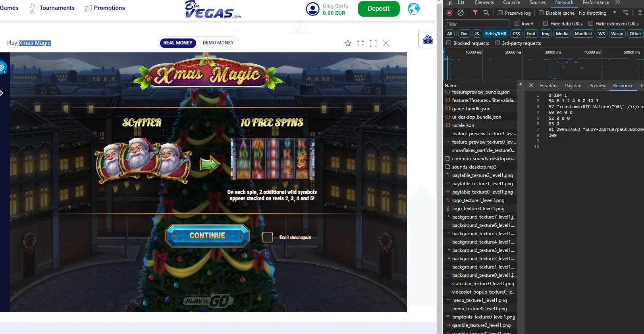The width and height of the screenshot is (644, 334).
Task: Switch to the Performance tab
Action: pyautogui.click(x=596, y=2)
